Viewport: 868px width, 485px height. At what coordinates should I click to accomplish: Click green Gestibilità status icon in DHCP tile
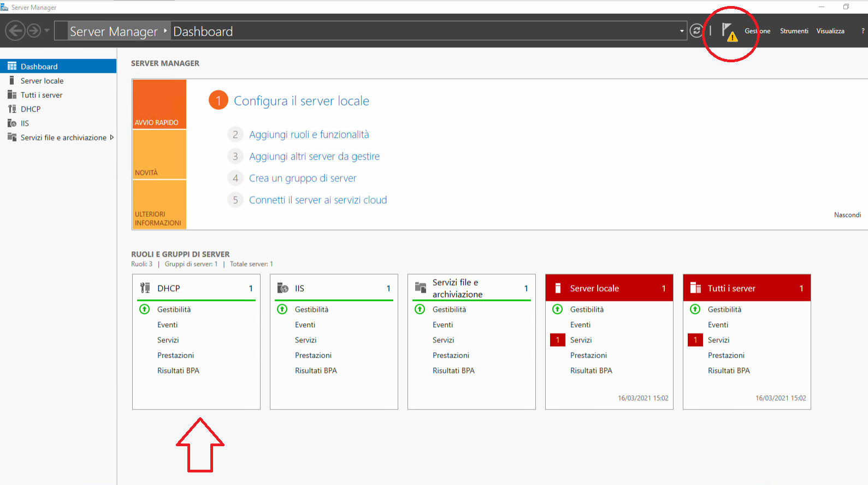[x=145, y=309]
